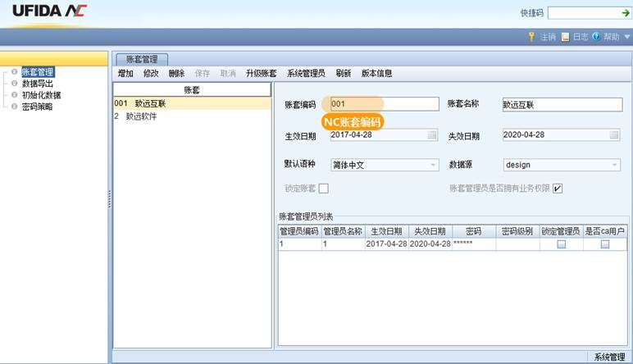Open the 日志 log icon
This screenshot has width=633, height=364.
(x=565, y=37)
